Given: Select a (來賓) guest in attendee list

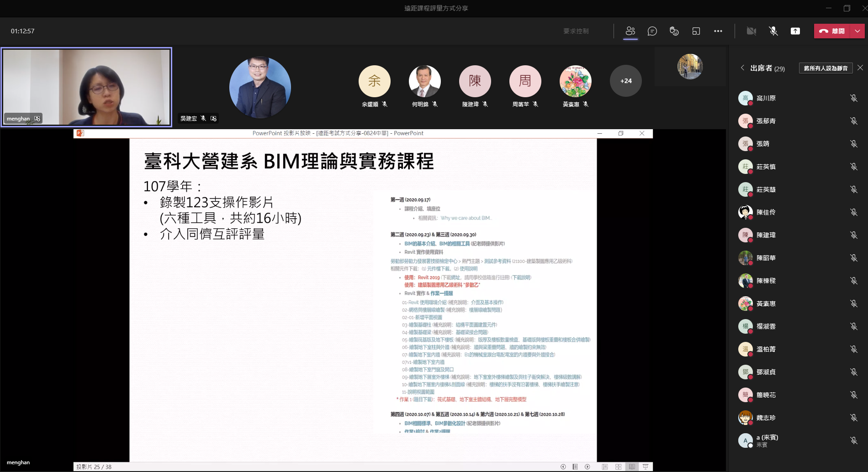Looking at the screenshot, I should click(x=799, y=441).
